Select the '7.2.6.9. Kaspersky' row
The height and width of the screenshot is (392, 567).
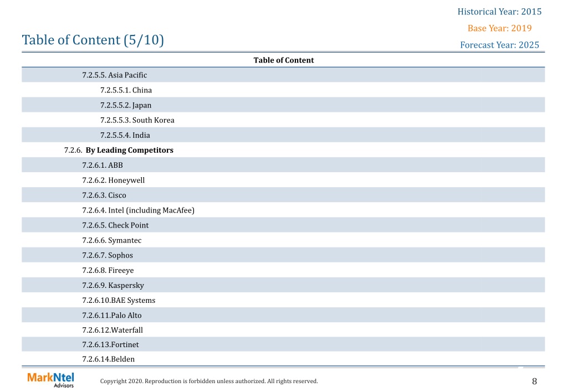(x=283, y=285)
